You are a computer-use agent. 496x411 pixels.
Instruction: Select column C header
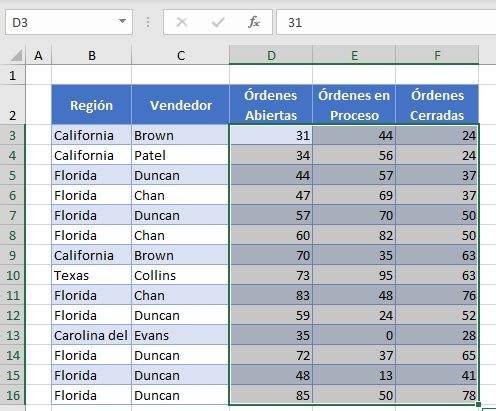[x=181, y=55]
